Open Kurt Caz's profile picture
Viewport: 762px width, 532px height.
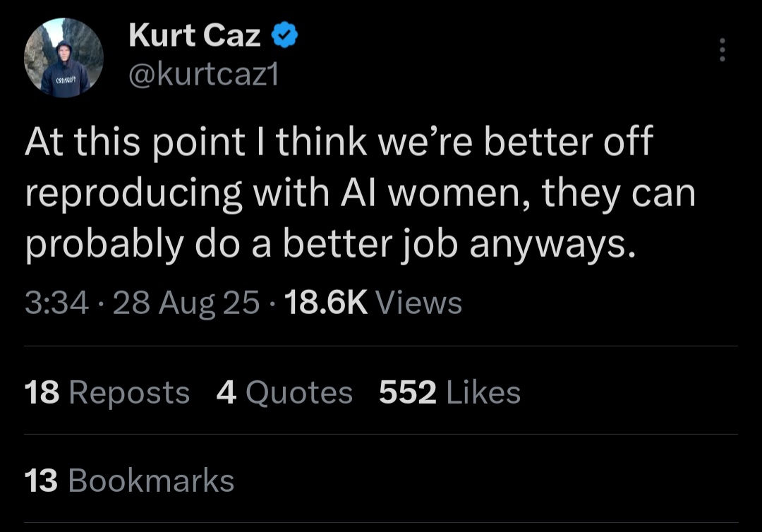[x=64, y=58]
